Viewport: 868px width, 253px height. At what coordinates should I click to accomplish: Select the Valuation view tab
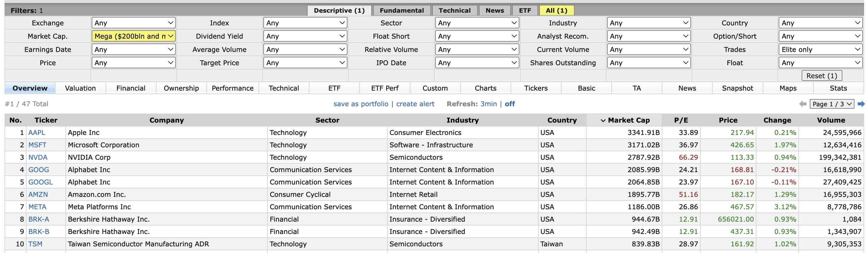80,88
